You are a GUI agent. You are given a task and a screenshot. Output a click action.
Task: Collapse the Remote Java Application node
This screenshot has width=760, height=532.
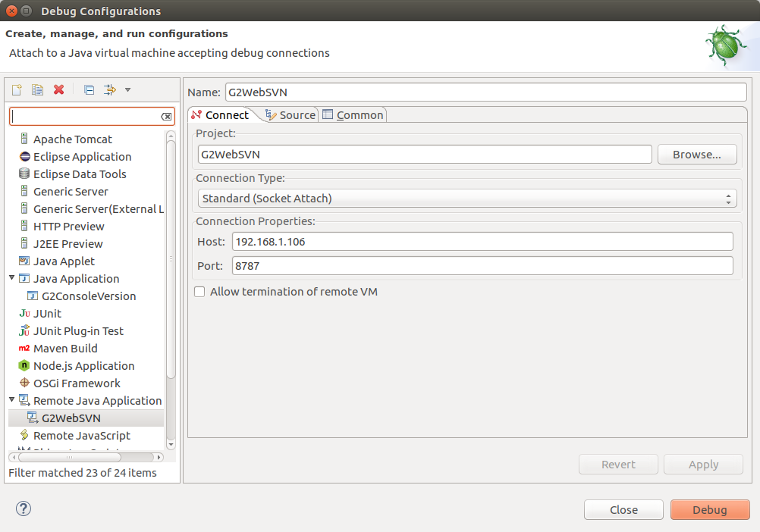[x=12, y=400]
